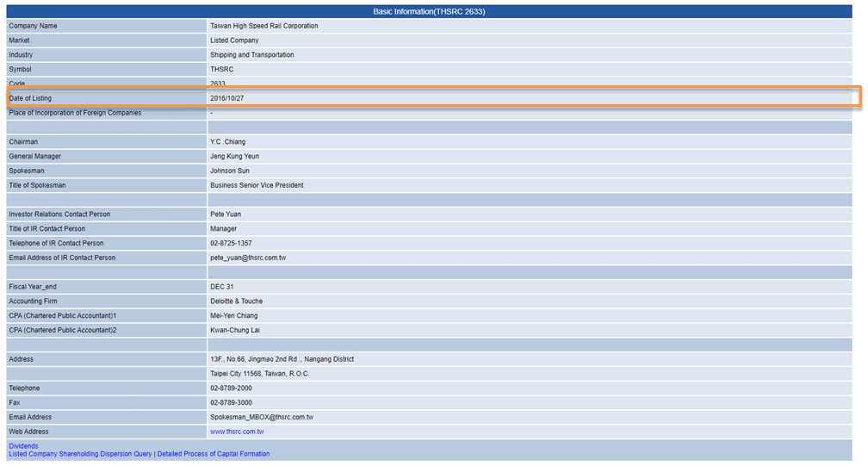
Task: Click the Fiscal Year_end value DEC 31
Action: tap(221, 287)
